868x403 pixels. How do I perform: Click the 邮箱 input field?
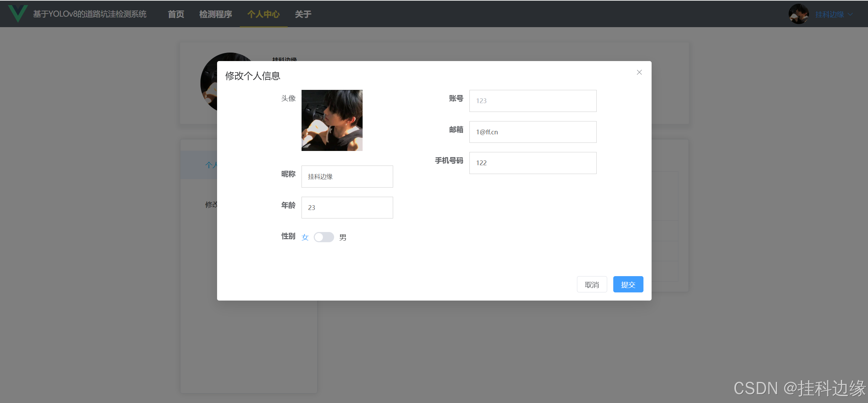click(x=533, y=132)
